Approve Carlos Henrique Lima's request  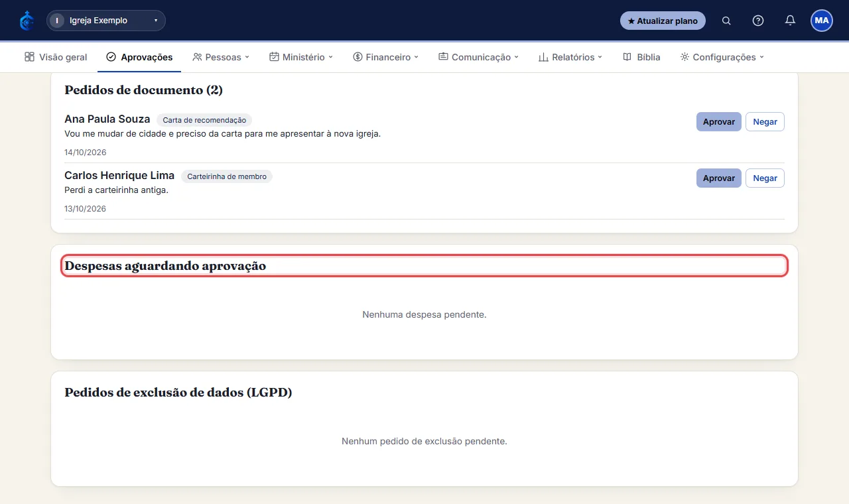coord(719,178)
